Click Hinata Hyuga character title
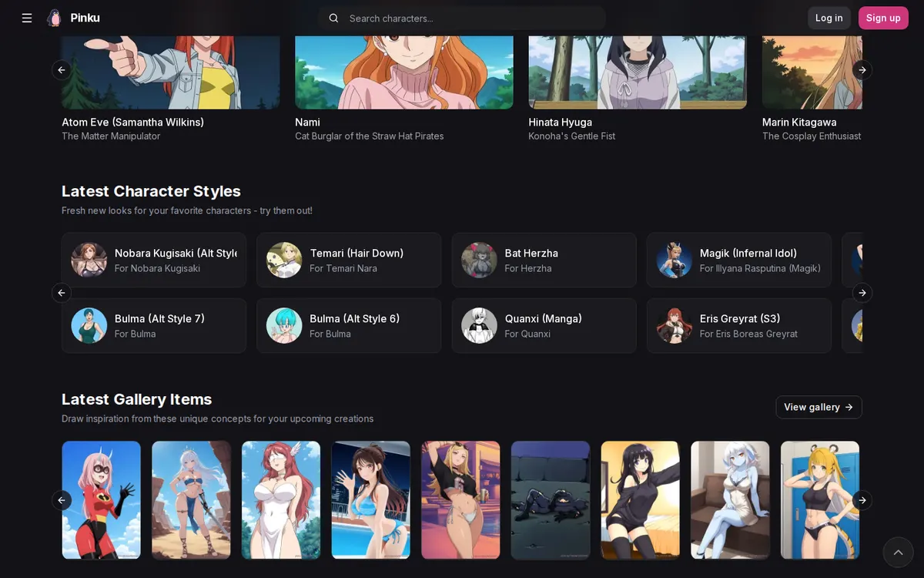 [561, 122]
